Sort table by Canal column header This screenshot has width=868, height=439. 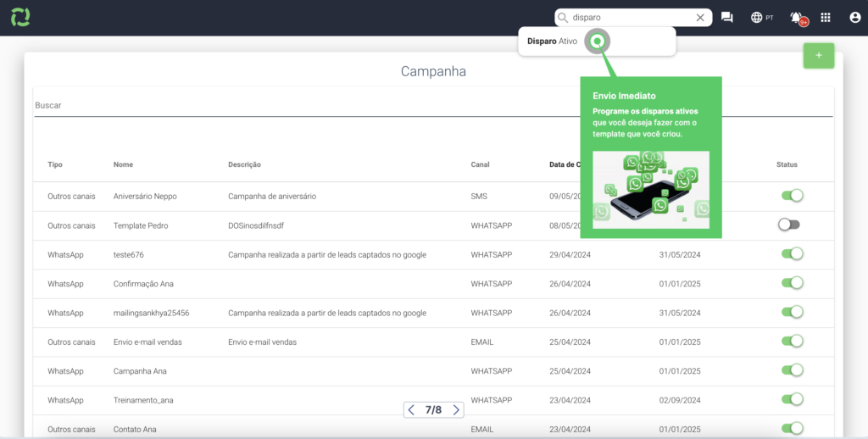click(480, 164)
